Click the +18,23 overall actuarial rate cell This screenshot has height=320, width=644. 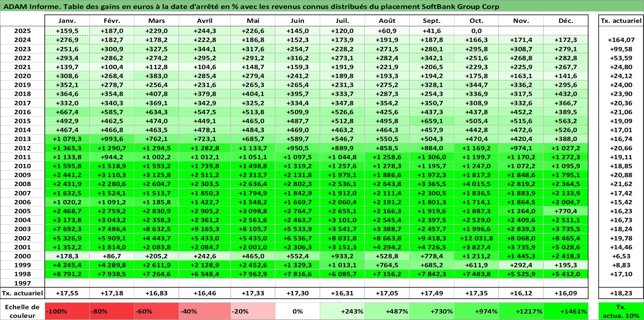pyautogui.click(x=621, y=293)
